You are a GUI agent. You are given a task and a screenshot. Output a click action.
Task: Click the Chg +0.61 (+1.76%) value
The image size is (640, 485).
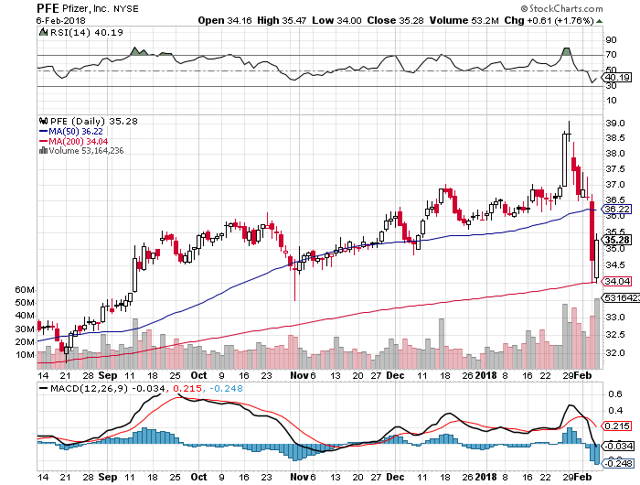(549, 20)
